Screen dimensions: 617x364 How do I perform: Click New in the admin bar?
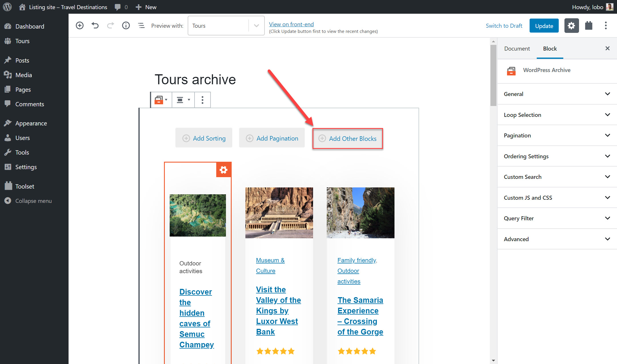pyautogui.click(x=146, y=7)
